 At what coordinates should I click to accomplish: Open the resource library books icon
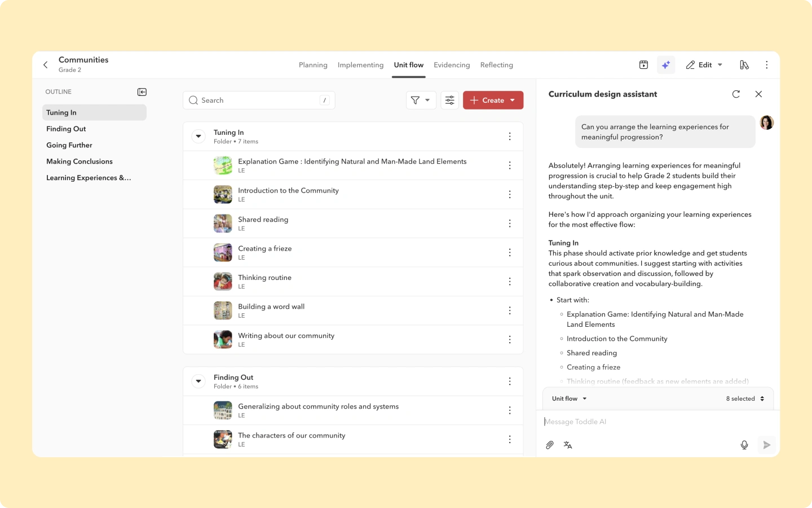point(744,65)
